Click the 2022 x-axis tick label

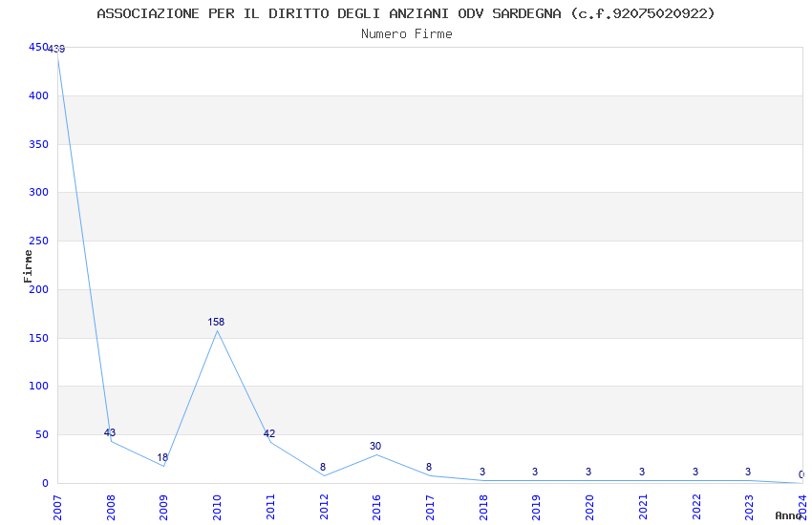tap(696, 508)
